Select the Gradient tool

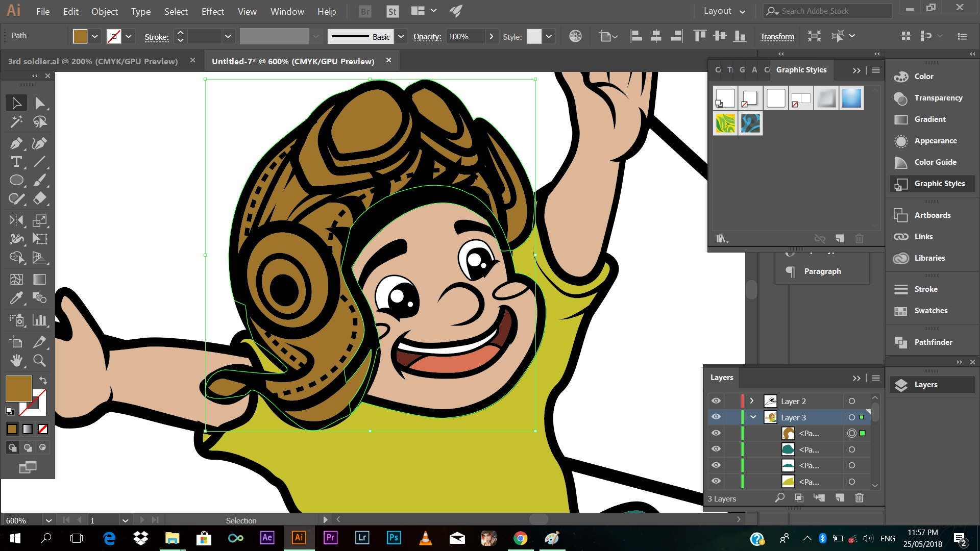click(x=40, y=279)
